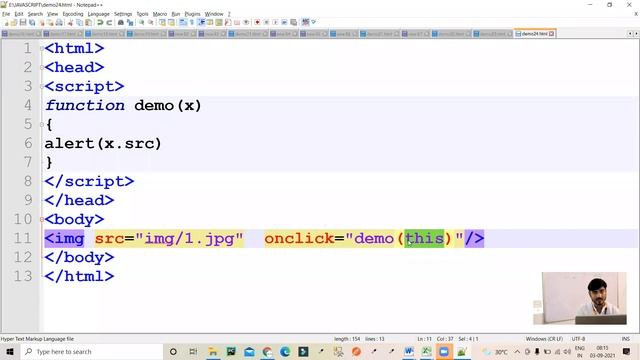Image resolution: width=640 pixels, height=360 pixels.
Task: Toggle Indent Guide toolbar icon
Action: 201,22
